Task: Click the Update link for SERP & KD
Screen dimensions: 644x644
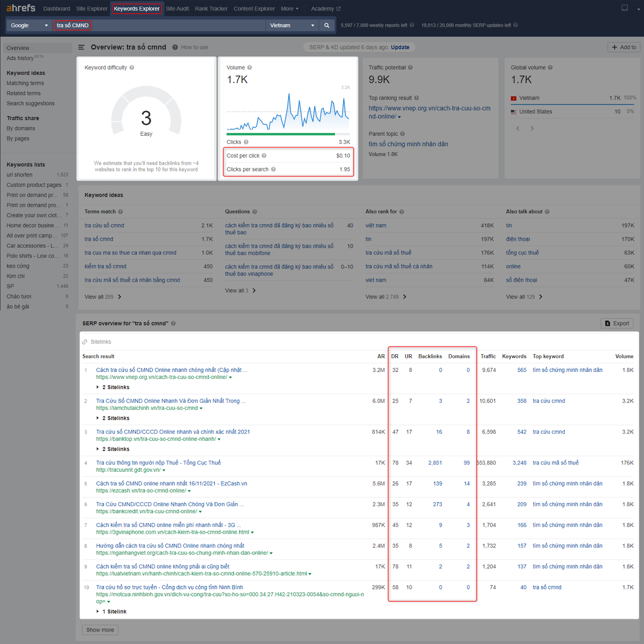Action: (x=400, y=47)
